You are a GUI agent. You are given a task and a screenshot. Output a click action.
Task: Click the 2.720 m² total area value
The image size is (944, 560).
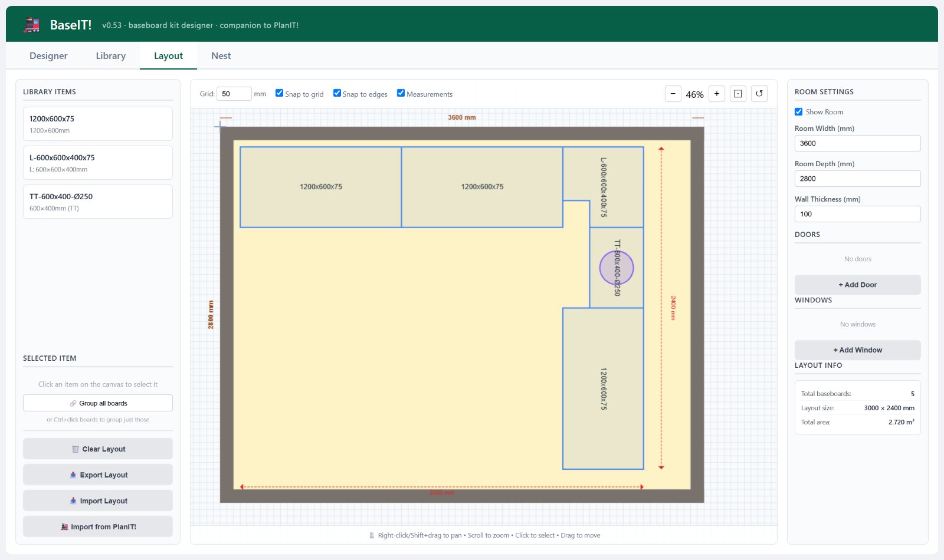pos(902,422)
